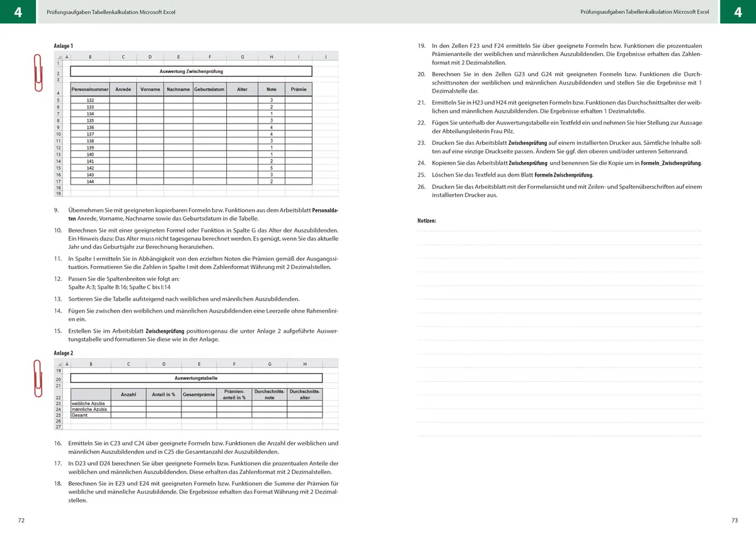Click task number 26 about Formelansicht printing
This screenshot has height=535, width=756.
pyautogui.click(x=421, y=187)
